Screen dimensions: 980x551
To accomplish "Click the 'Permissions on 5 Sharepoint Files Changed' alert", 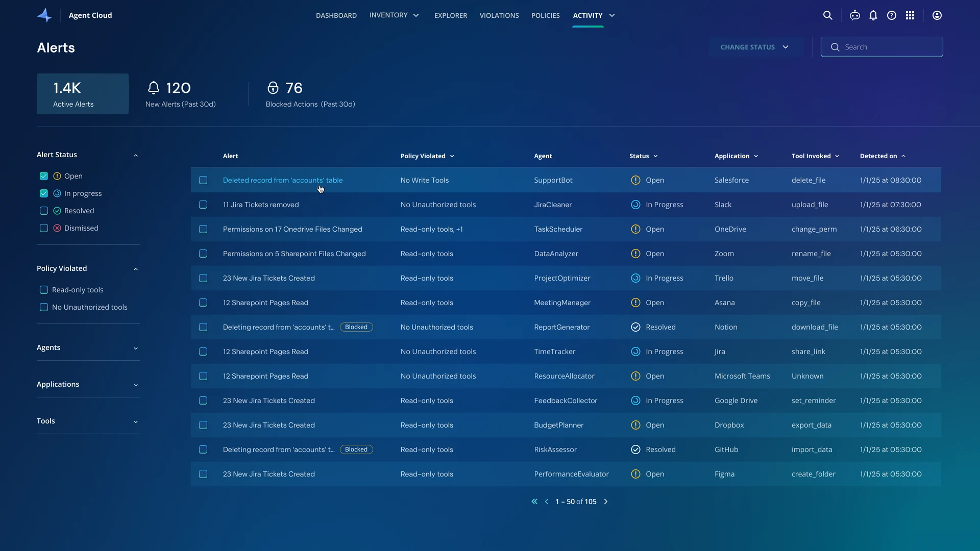I will click(x=295, y=254).
